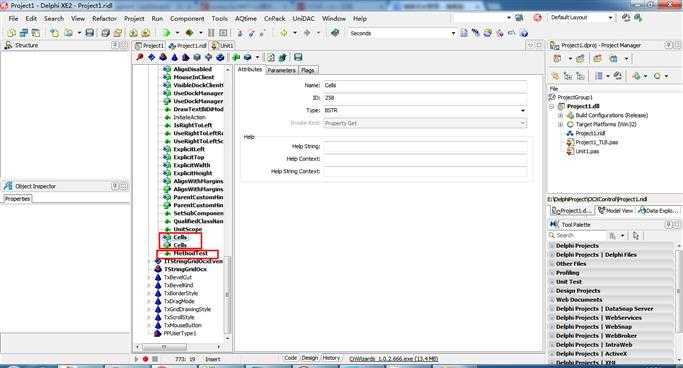This screenshot has height=368, width=683.
Task: Click the red record circle in status bar
Action: coord(145,359)
